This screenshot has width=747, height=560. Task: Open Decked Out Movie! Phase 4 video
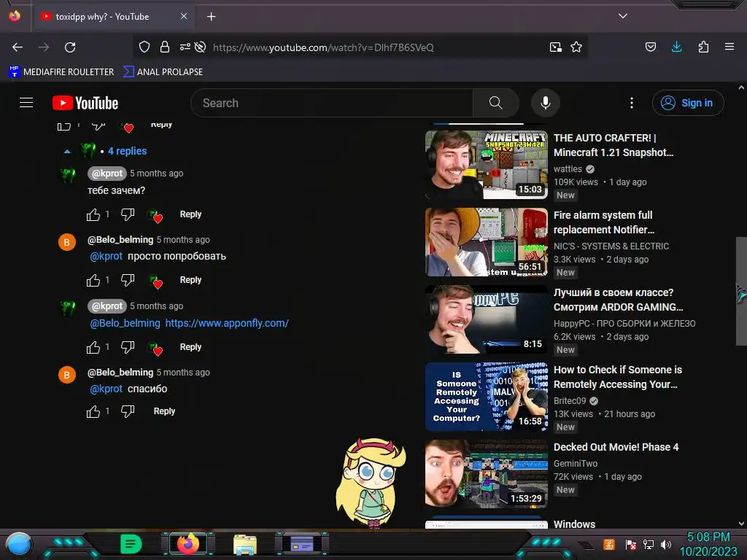tap(616, 447)
